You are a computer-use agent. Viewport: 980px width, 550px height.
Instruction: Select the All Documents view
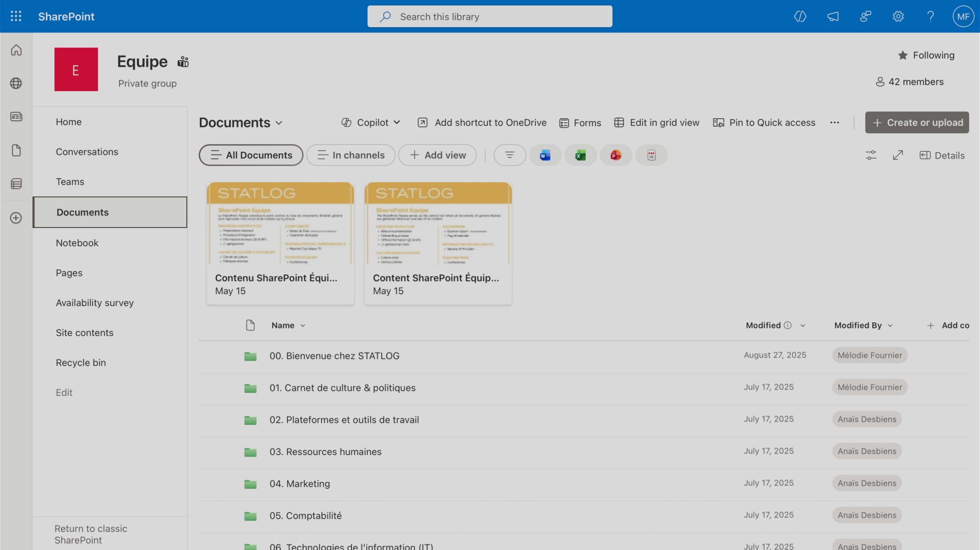251,155
